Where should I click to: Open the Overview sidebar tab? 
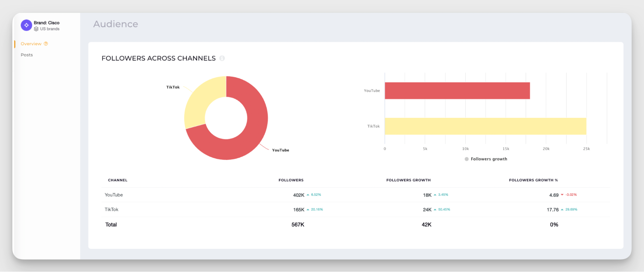[x=31, y=44]
